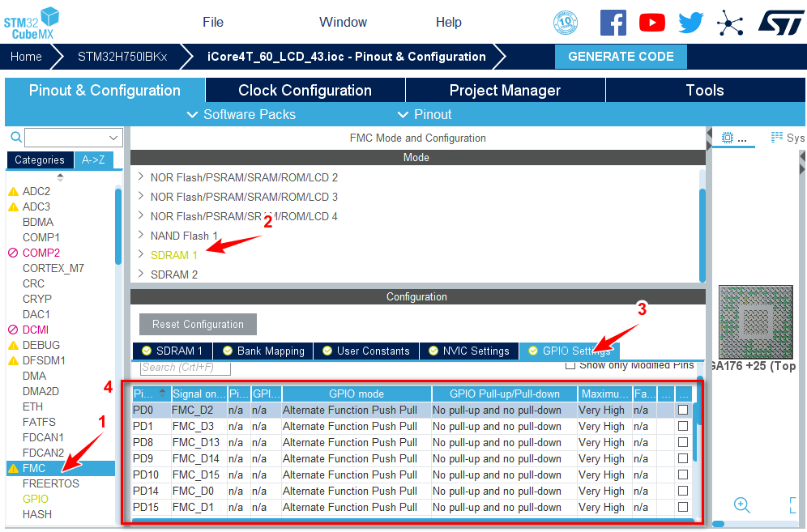Open the Twitter bird icon link
This screenshot has height=532, width=807.
pyautogui.click(x=691, y=23)
